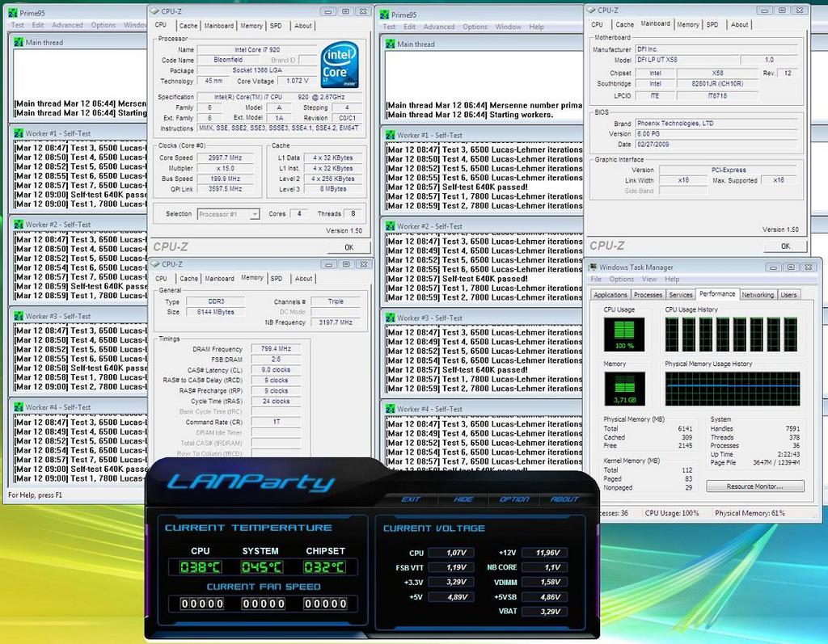Click the CPU Usage meter showing 100%

(x=624, y=334)
